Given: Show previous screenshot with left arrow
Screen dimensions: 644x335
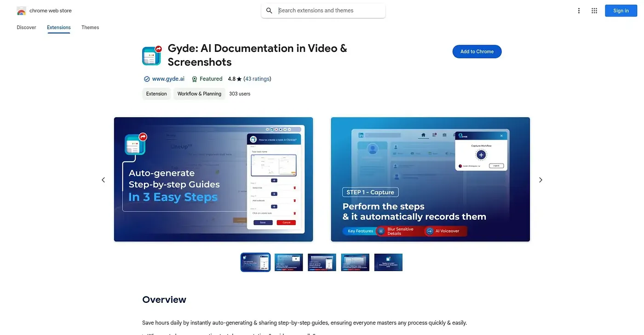Looking at the screenshot, I should coord(103,180).
